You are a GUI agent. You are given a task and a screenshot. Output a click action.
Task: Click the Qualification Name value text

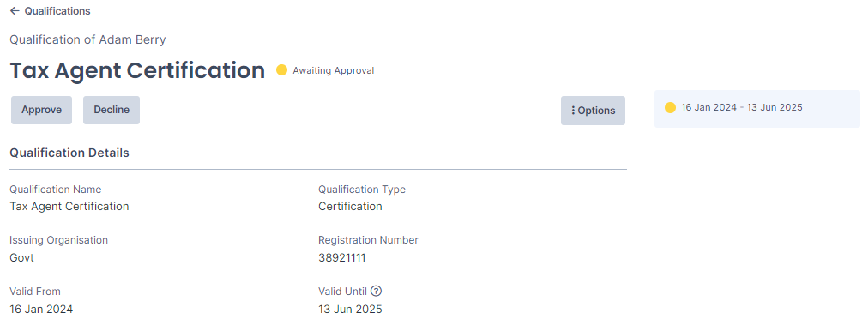(69, 207)
